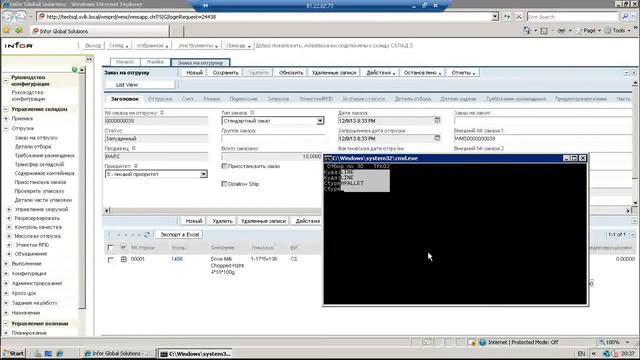Open IE Tools menu
Image resolution: width=640 pixels, height=360 pixels.
619,31
